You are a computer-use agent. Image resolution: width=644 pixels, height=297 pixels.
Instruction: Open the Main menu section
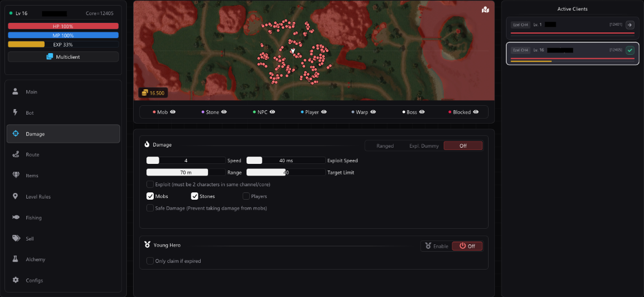click(63, 92)
